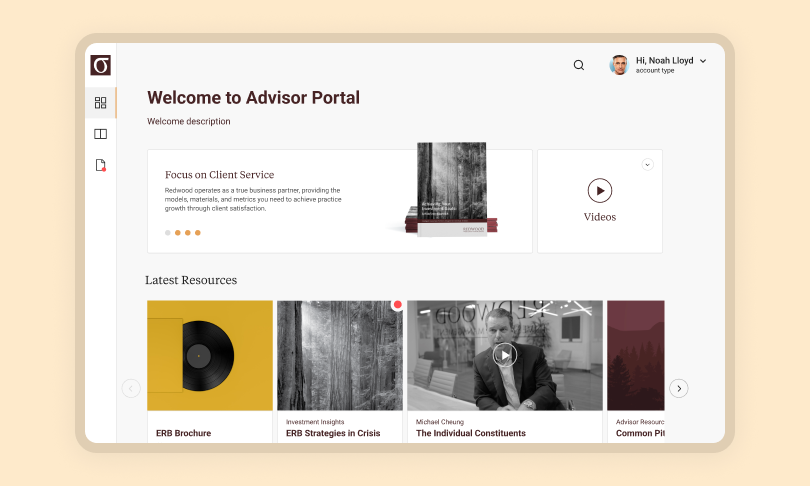This screenshot has height=486, width=810.
Task: Click the Welcome description text
Action: [189, 121]
